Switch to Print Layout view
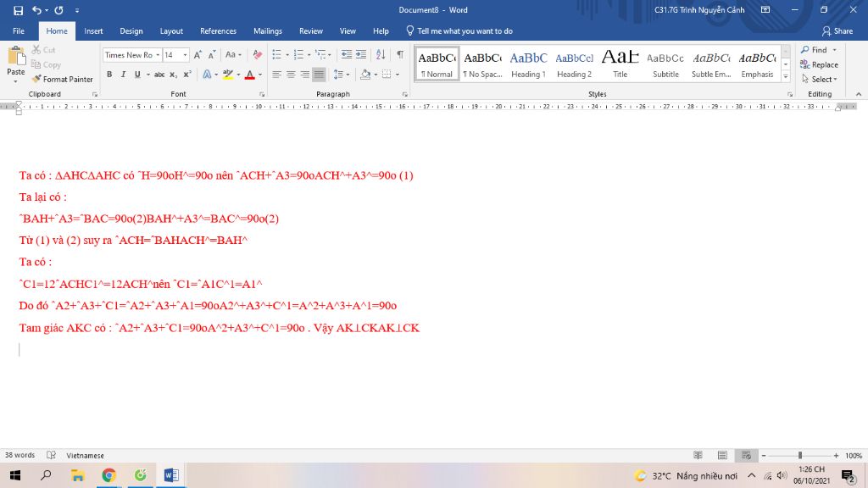The width and height of the screenshot is (868, 488). 722,455
